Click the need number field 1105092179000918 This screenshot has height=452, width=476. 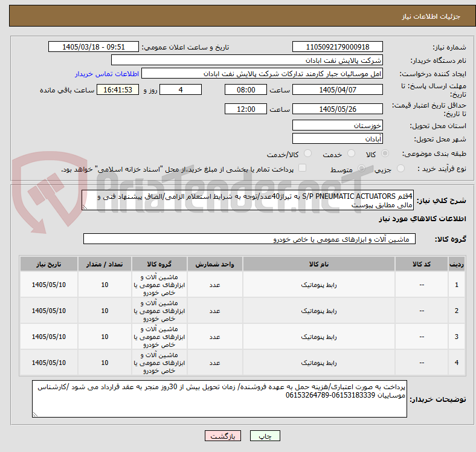click(337, 47)
